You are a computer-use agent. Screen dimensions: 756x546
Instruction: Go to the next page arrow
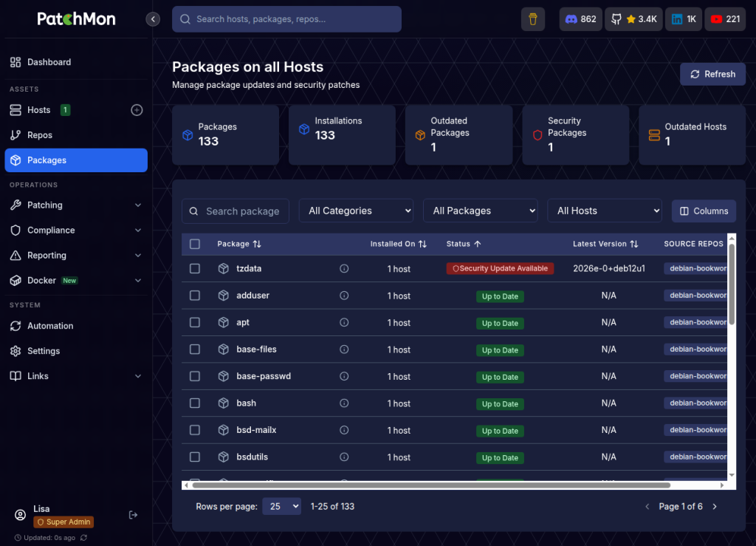tap(715, 506)
